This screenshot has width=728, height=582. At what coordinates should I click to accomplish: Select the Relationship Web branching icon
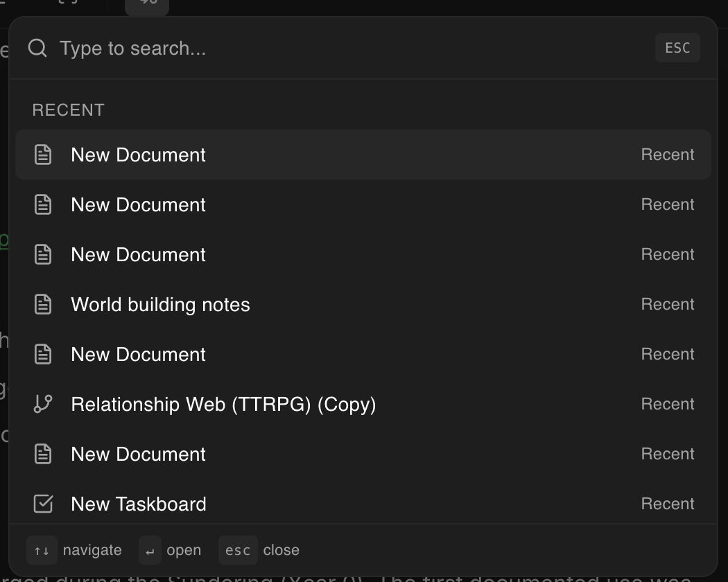tap(43, 404)
